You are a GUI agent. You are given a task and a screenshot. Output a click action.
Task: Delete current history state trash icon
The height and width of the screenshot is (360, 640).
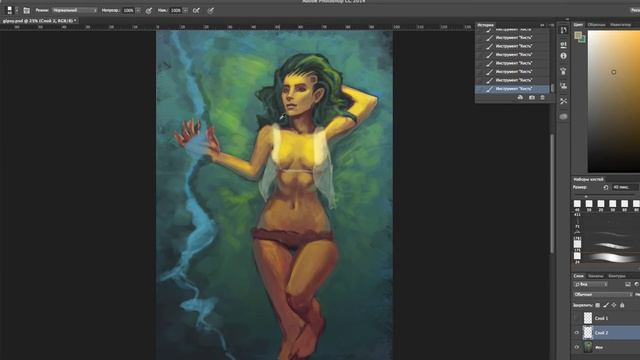(542, 98)
